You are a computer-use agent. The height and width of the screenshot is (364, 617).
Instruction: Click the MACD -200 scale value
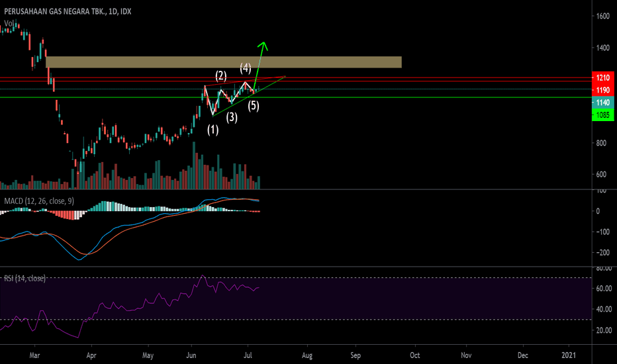coord(602,253)
